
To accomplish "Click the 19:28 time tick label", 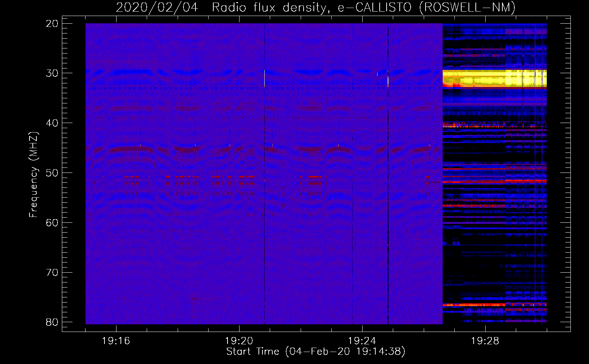I will 485,341.
